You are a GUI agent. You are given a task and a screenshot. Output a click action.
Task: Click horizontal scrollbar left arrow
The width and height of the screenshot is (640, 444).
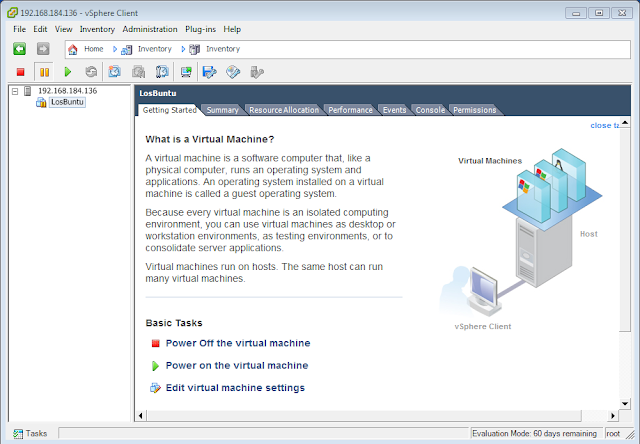point(140,416)
